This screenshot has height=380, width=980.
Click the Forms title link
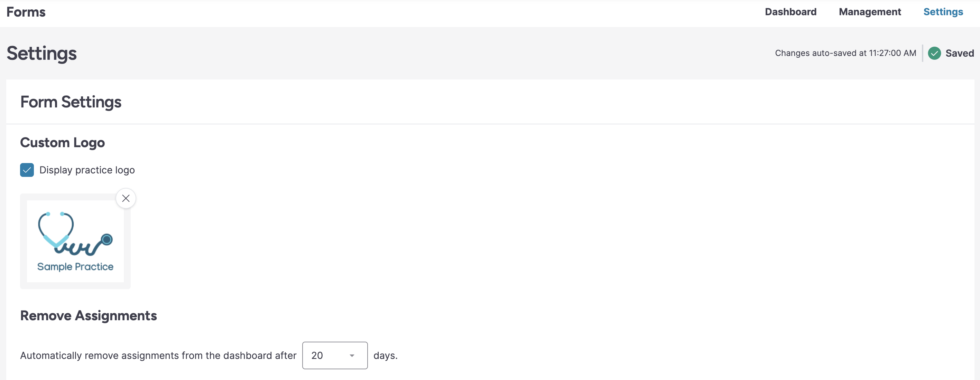click(26, 12)
